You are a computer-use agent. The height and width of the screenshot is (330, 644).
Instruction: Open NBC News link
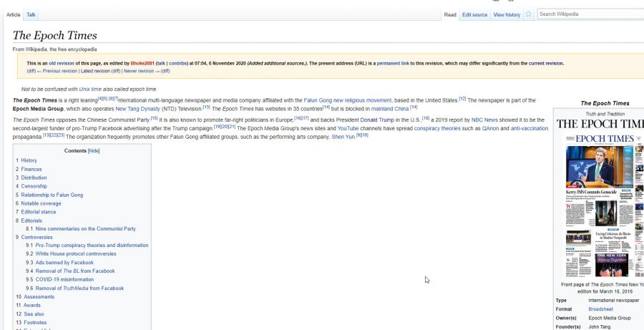484,120
